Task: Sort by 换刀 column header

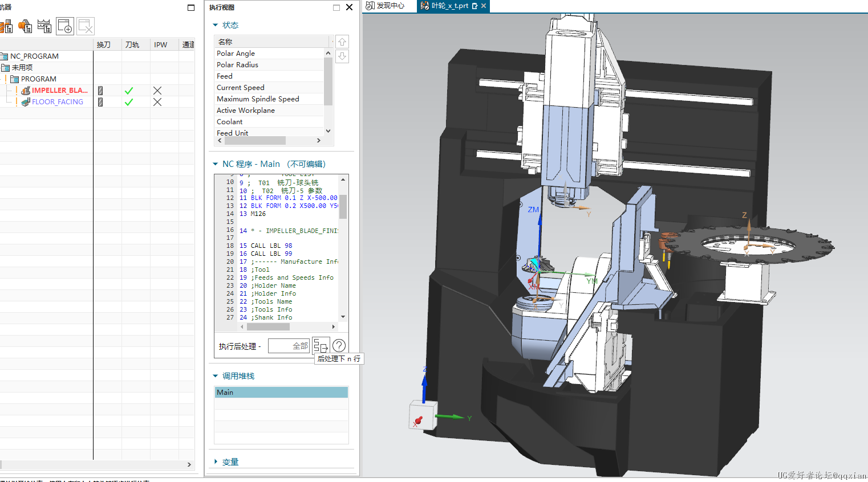Action: click(107, 44)
